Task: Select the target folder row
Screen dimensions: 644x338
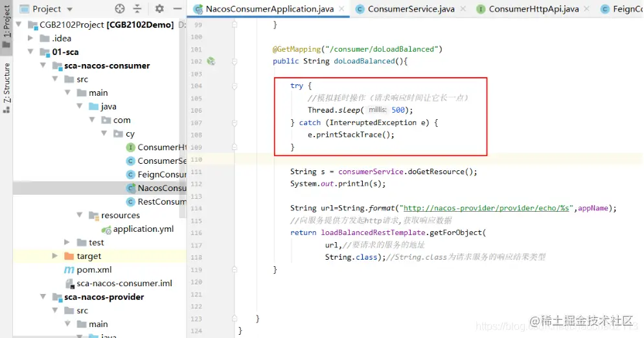Action: coord(99,256)
